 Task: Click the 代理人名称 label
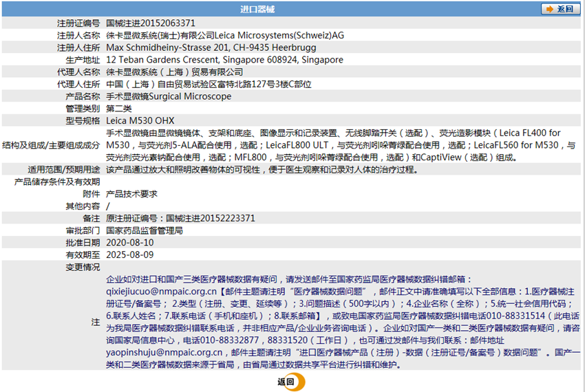click(78, 72)
